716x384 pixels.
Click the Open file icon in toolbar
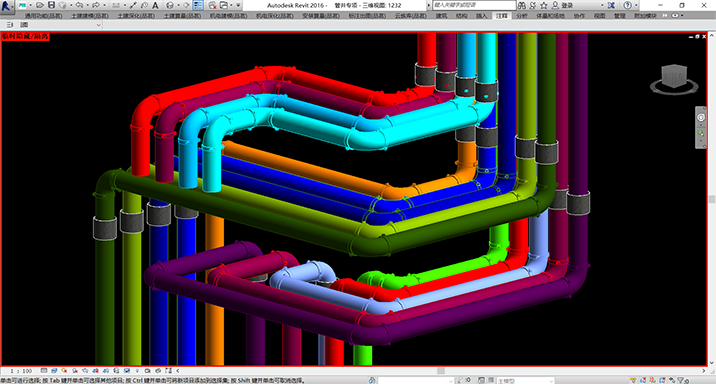point(40,5)
